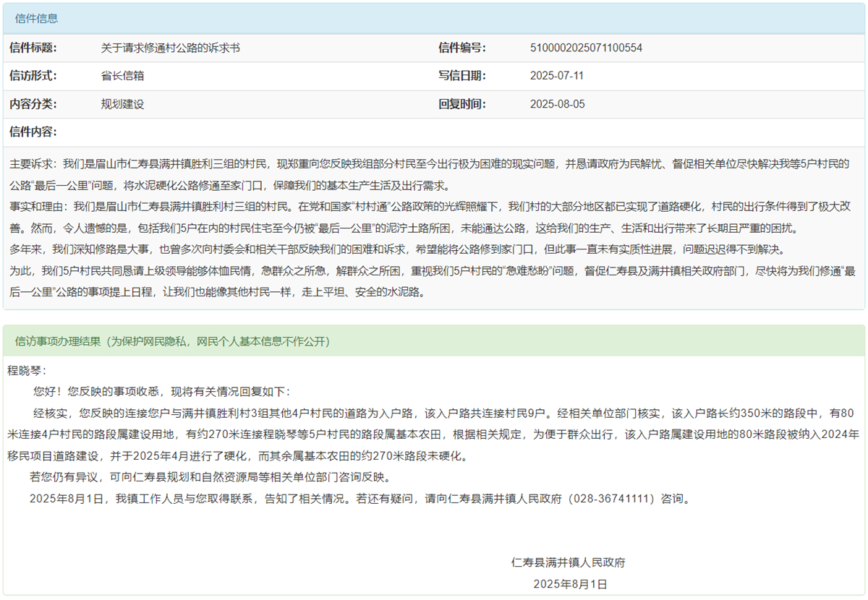Click the letter number 5100002025071100554
This screenshot has height=600, width=868.
pos(586,48)
